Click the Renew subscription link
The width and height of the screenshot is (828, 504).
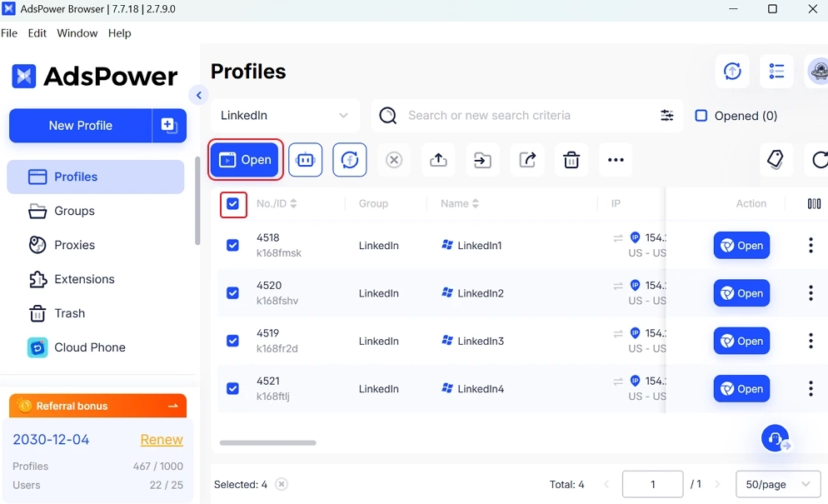click(x=162, y=439)
